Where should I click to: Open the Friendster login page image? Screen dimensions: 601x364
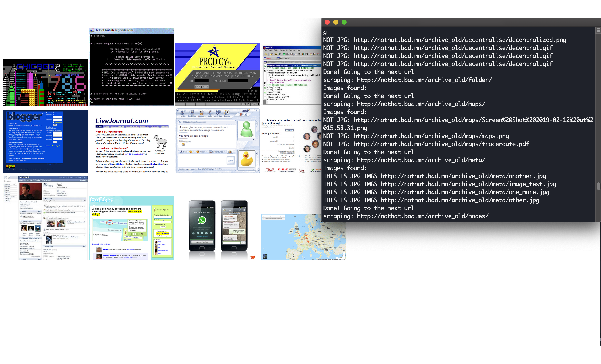(x=291, y=146)
